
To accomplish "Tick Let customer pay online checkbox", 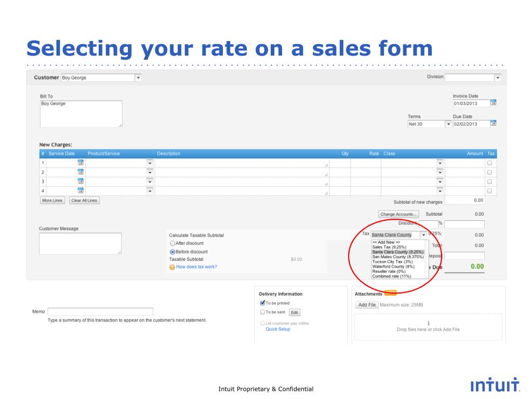I will [262, 323].
